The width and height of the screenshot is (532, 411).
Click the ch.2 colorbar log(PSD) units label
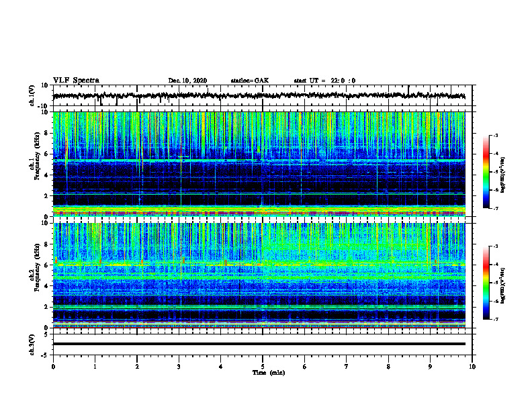coord(503,285)
